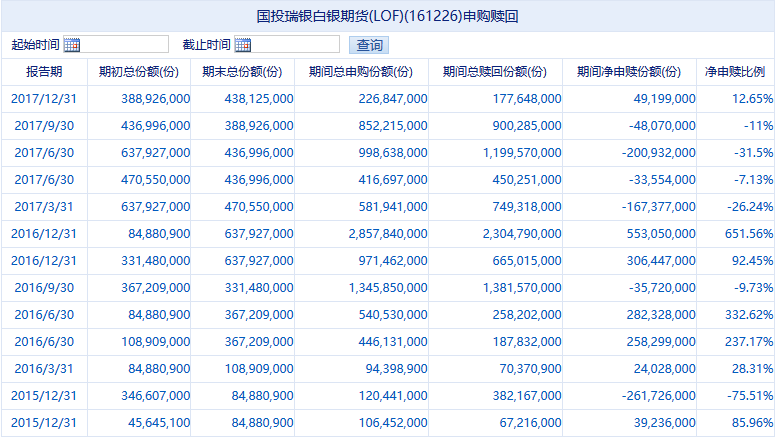Image resolution: width=775 pixels, height=438 pixels.
Task: Click the value 1,199,570,000
Action: point(522,153)
